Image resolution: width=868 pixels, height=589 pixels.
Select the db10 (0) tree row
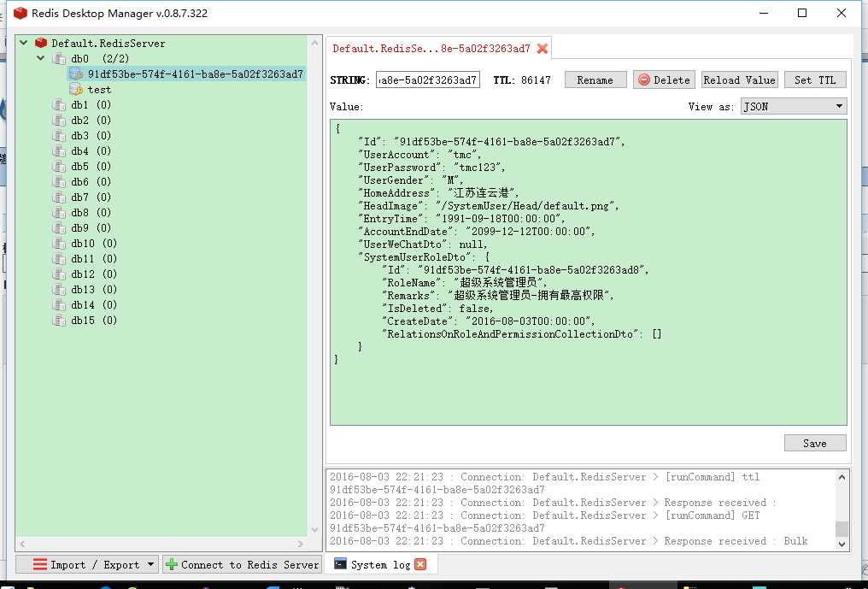(94, 244)
